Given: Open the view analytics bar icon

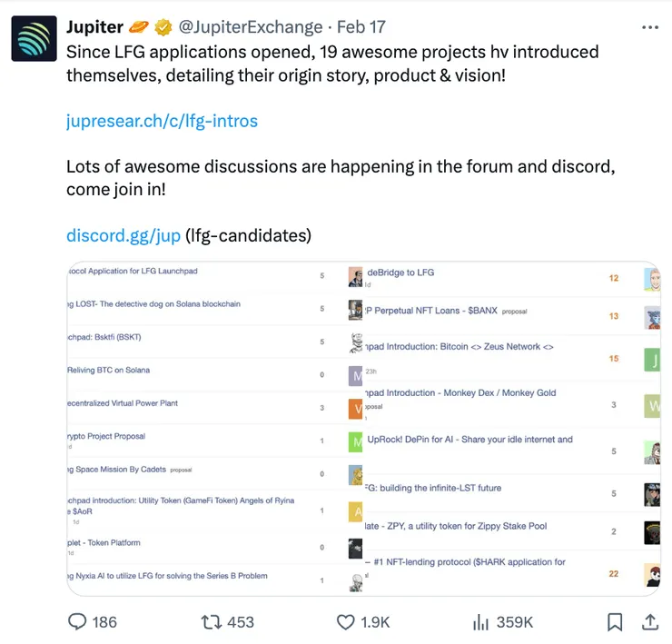Looking at the screenshot, I should pyautogui.click(x=481, y=621).
